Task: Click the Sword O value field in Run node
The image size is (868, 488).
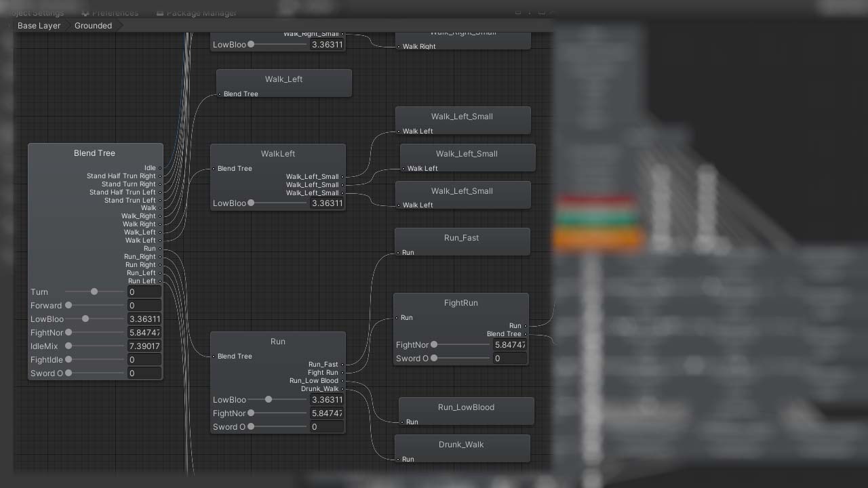Action: click(x=326, y=427)
